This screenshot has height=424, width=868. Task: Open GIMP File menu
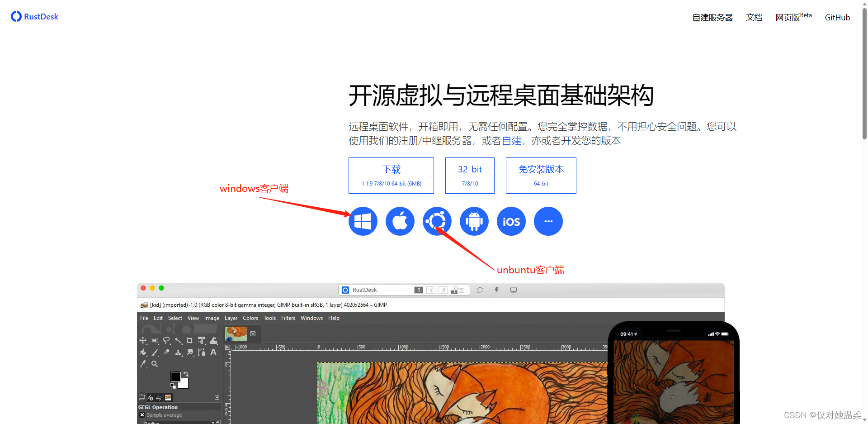[144, 318]
